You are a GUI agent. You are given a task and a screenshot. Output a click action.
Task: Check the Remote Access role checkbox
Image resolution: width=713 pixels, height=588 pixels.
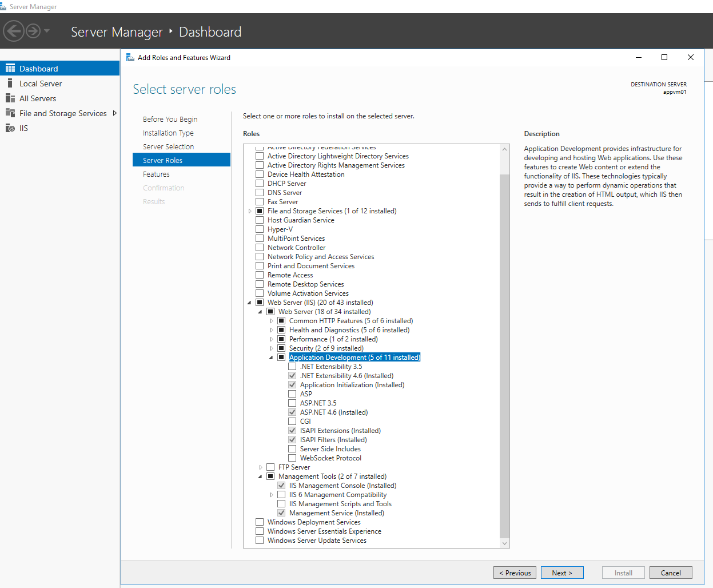(x=260, y=275)
